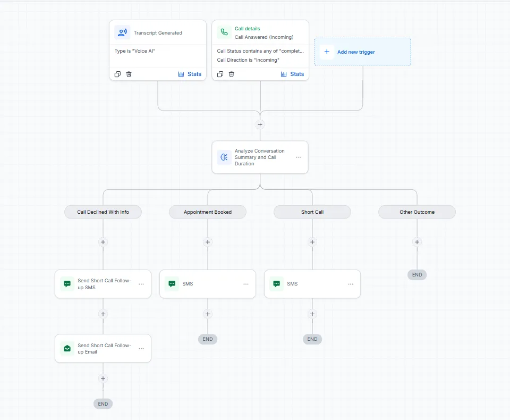
Task: Add step after Short Call SMS action
Action: 312,314
